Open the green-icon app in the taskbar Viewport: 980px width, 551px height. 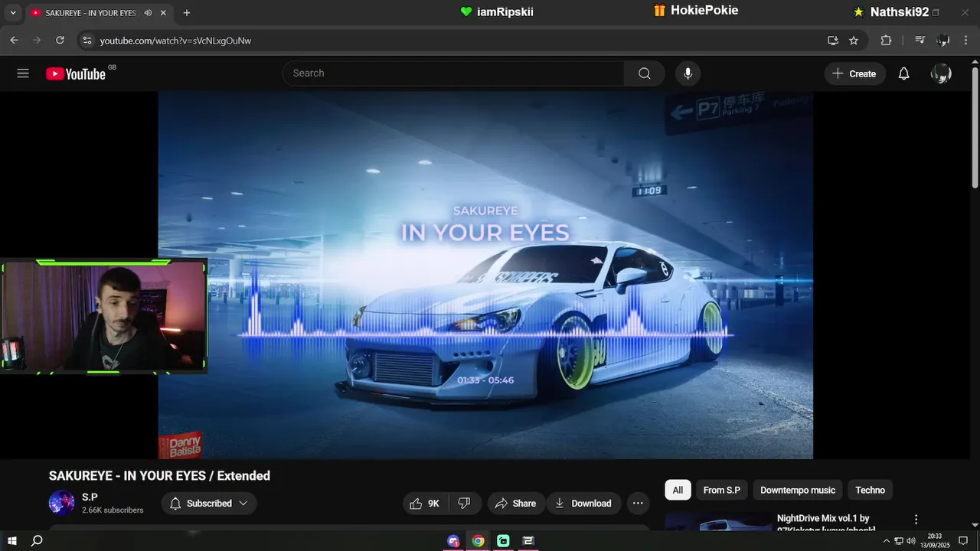coord(503,541)
